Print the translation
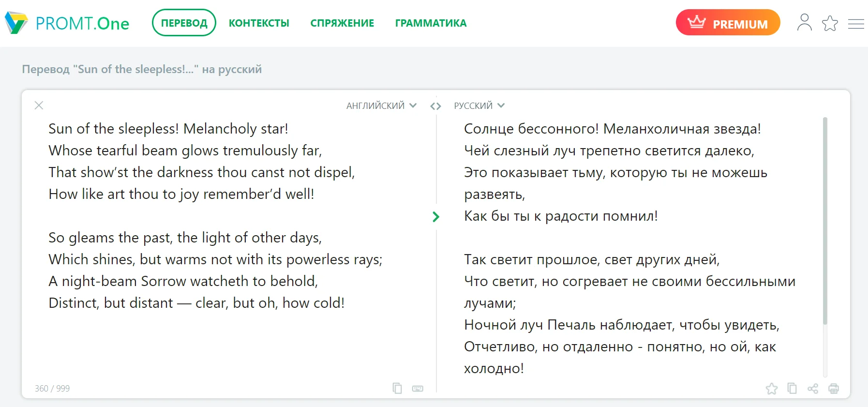 click(x=834, y=389)
